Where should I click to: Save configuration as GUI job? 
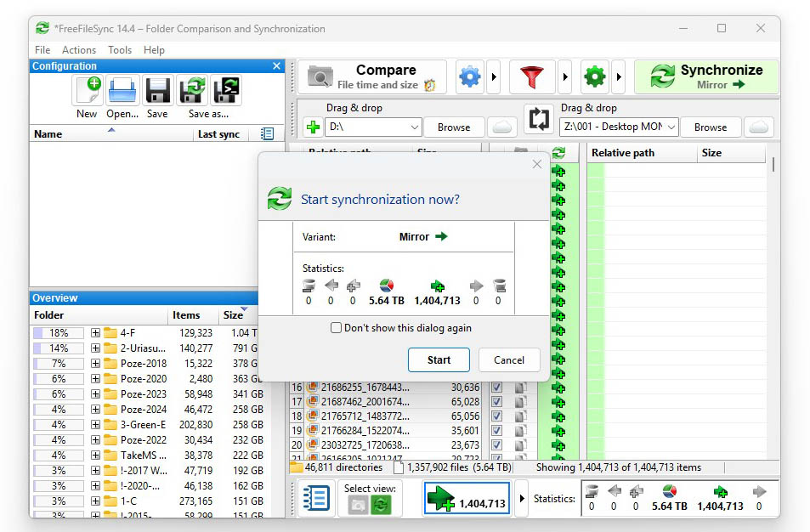click(x=193, y=91)
